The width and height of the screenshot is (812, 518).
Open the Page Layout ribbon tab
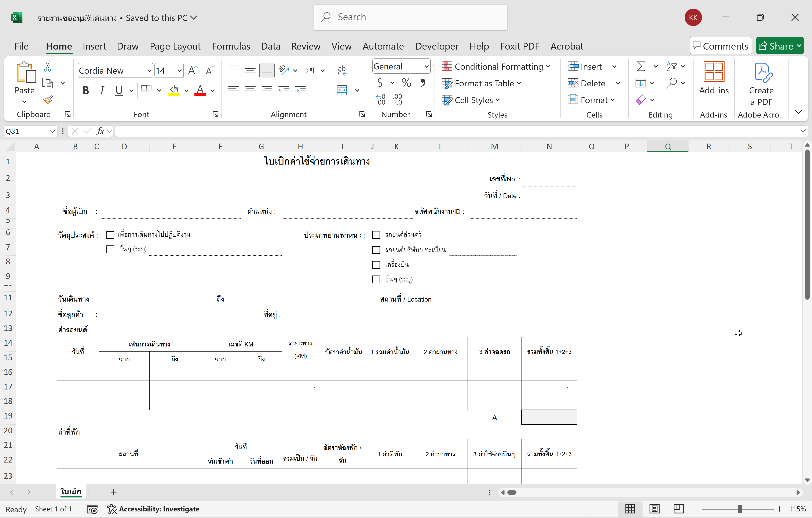pyautogui.click(x=175, y=46)
